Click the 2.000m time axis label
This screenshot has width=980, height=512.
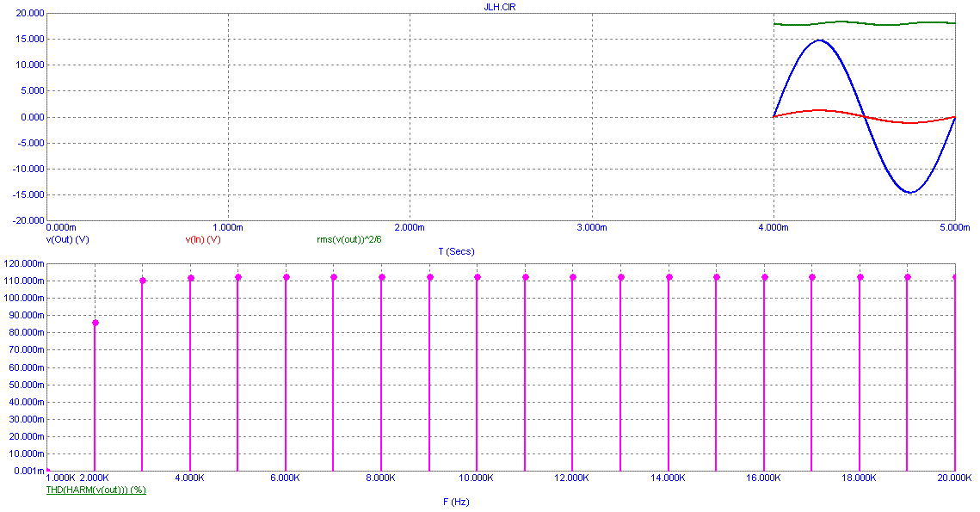[410, 227]
